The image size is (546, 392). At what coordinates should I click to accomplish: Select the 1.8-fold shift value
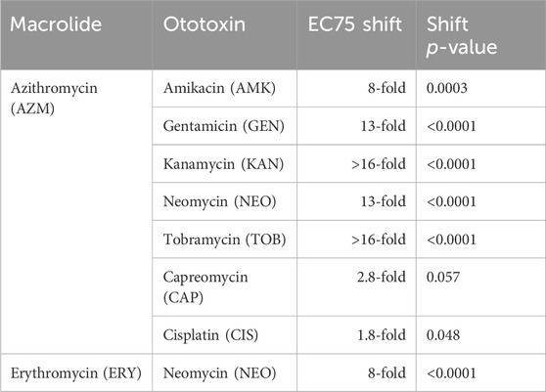click(382, 335)
